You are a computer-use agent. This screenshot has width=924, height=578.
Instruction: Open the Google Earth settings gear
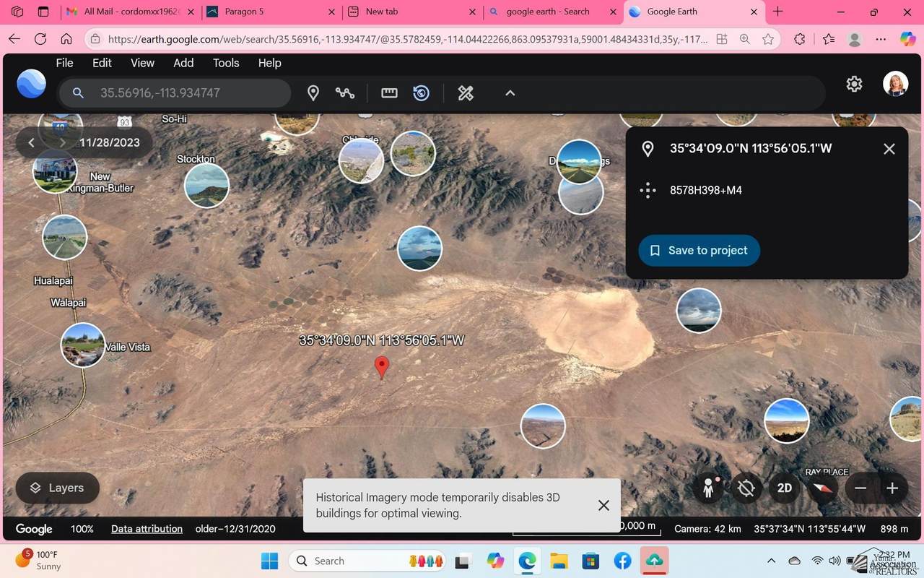(x=854, y=84)
